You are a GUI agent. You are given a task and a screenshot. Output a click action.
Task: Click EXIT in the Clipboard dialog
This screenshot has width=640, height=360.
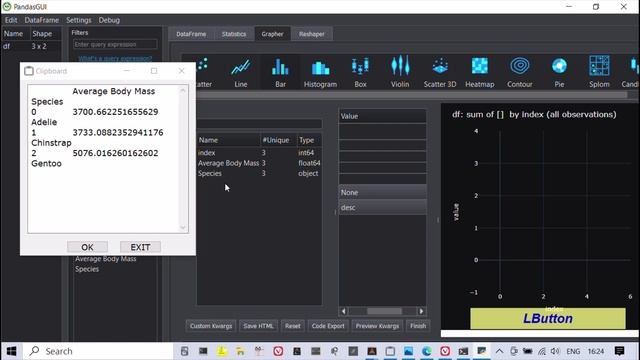pyautogui.click(x=140, y=247)
